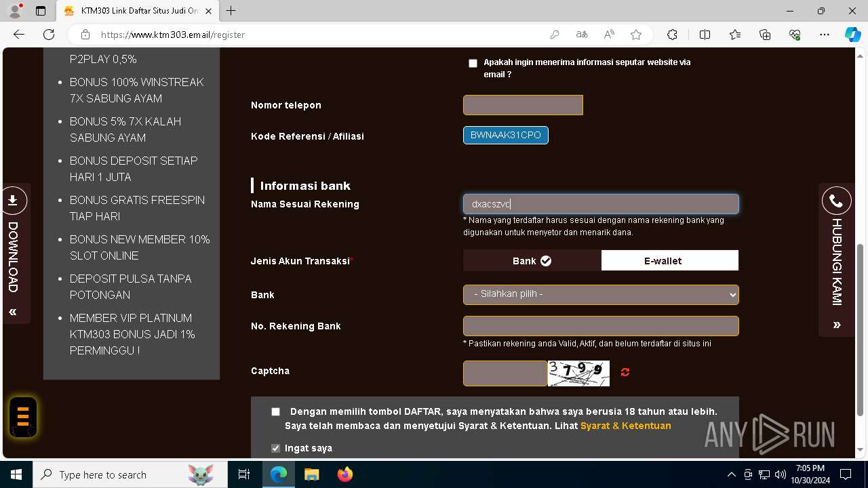Click the No. Rekening Bank field

601,325
